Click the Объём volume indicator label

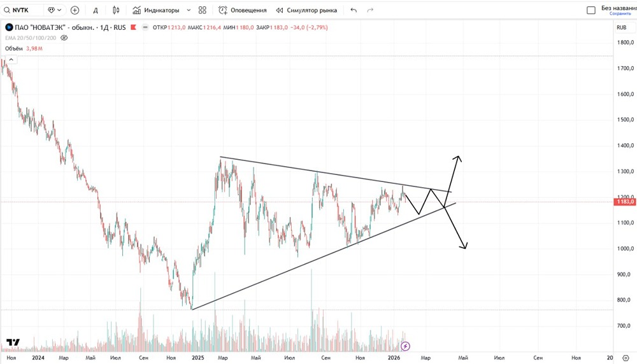tap(14, 48)
